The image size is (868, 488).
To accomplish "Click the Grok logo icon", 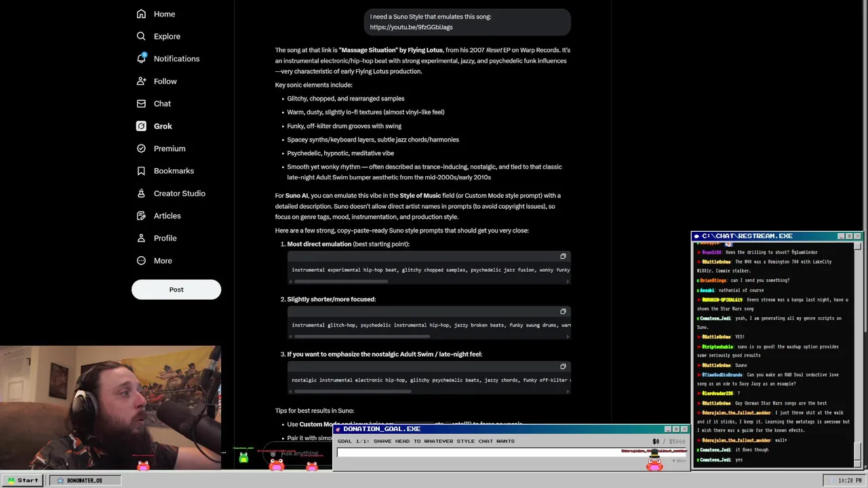I will [x=141, y=125].
